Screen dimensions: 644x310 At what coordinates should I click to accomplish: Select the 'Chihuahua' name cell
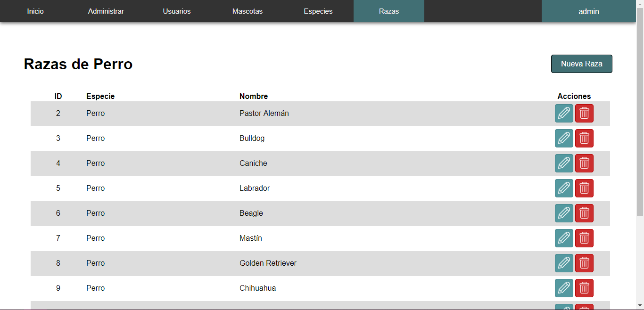point(258,288)
